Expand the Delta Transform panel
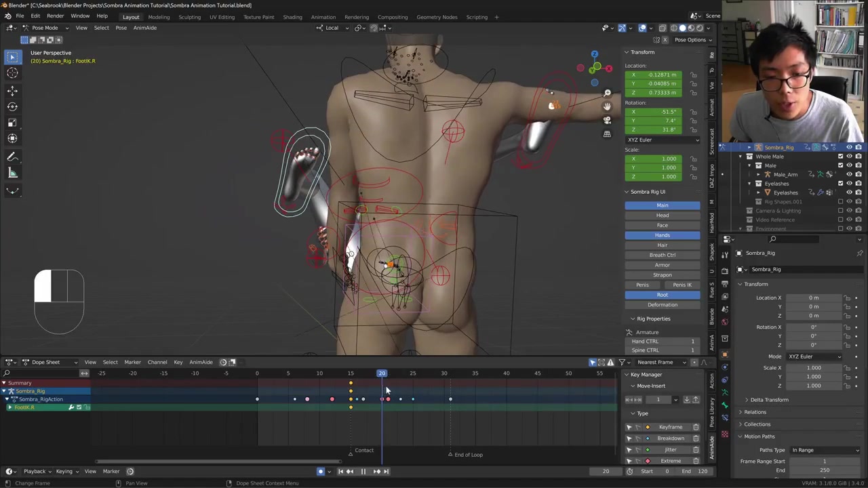 pyautogui.click(x=769, y=400)
